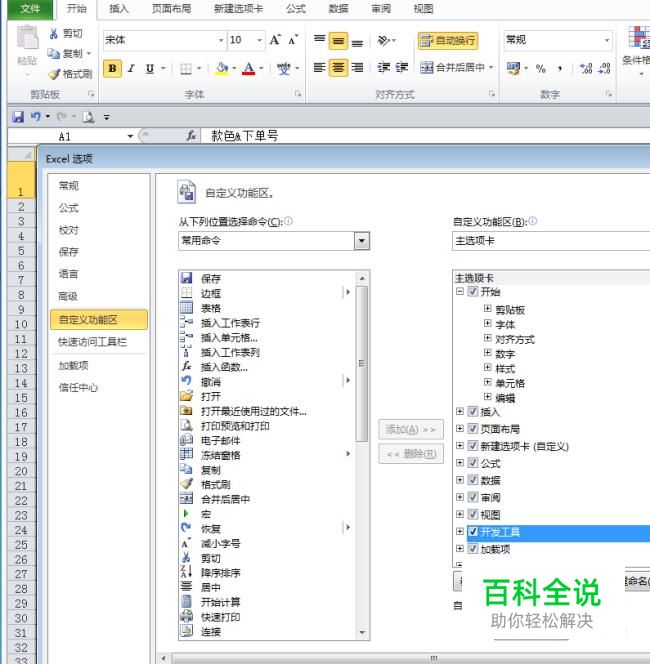Toggle Bold formatting in the font group
650x664 pixels.
click(x=112, y=68)
